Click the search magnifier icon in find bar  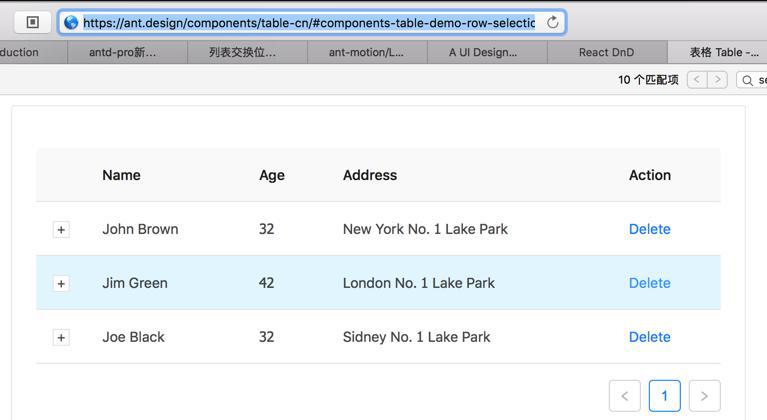tap(747, 80)
